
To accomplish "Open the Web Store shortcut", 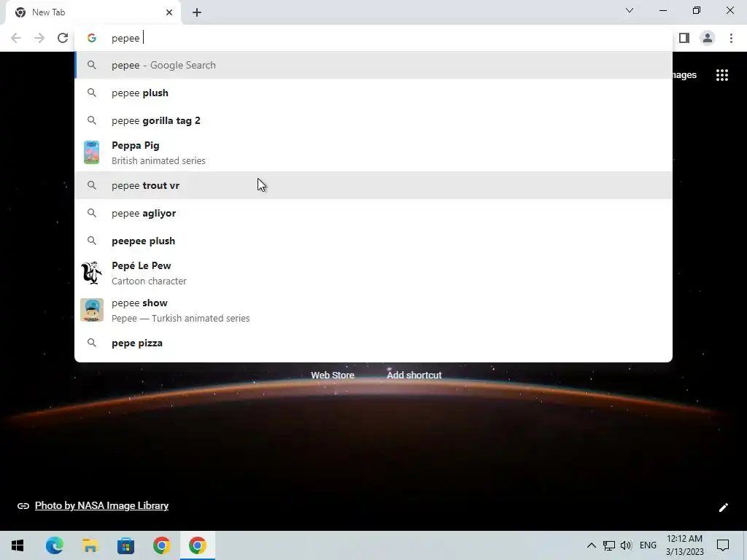I will click(x=333, y=376).
